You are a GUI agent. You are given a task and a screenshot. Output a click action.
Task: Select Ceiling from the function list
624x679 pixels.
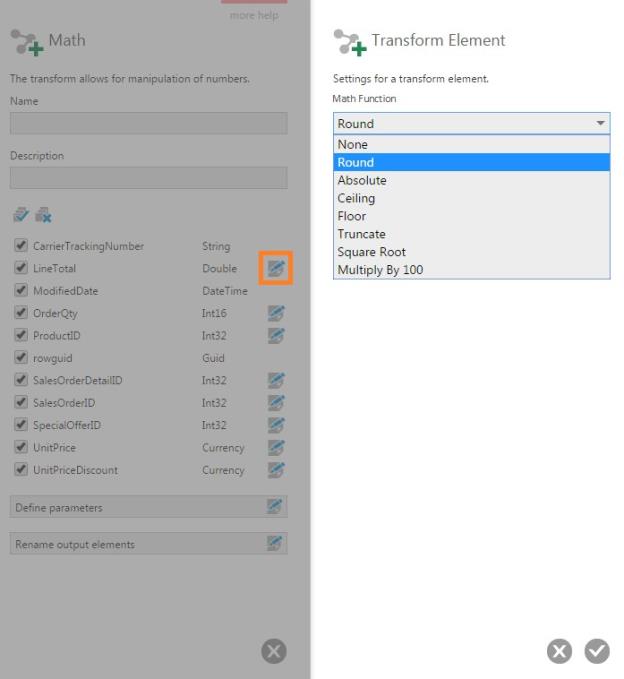(x=357, y=198)
